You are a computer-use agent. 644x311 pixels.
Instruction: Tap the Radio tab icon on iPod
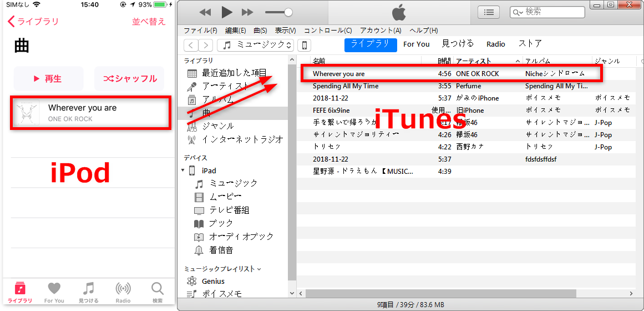click(x=123, y=292)
